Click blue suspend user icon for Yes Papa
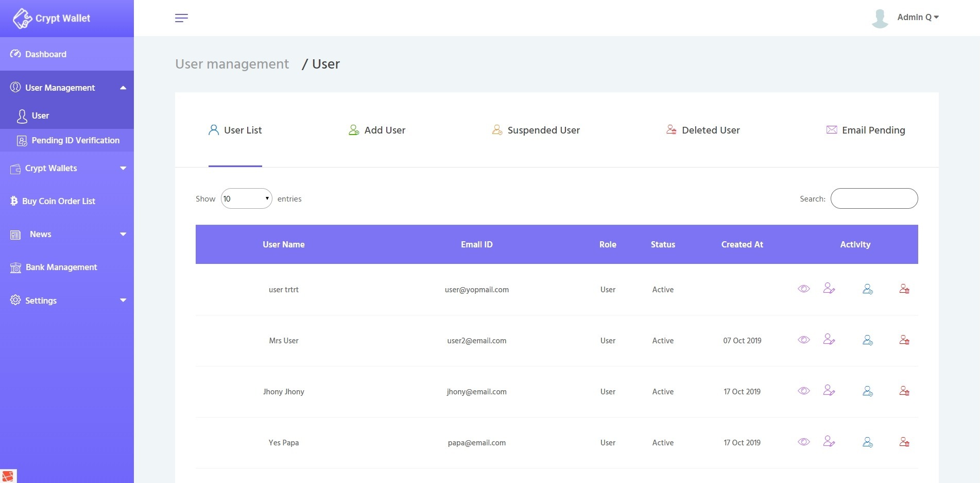 pyautogui.click(x=867, y=442)
